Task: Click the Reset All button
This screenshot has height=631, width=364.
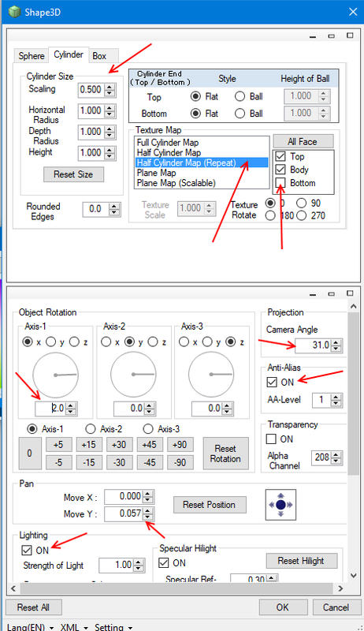Action: [33, 607]
